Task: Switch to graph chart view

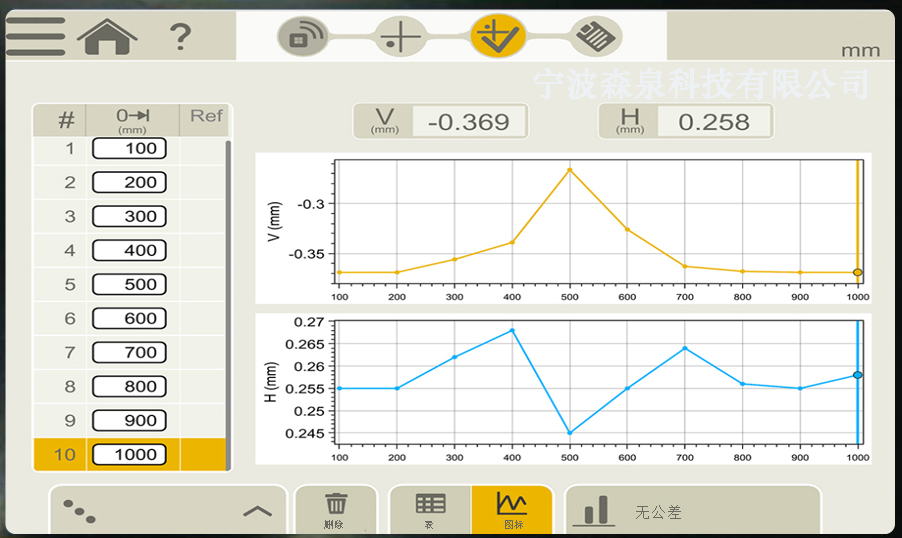Action: tap(511, 509)
